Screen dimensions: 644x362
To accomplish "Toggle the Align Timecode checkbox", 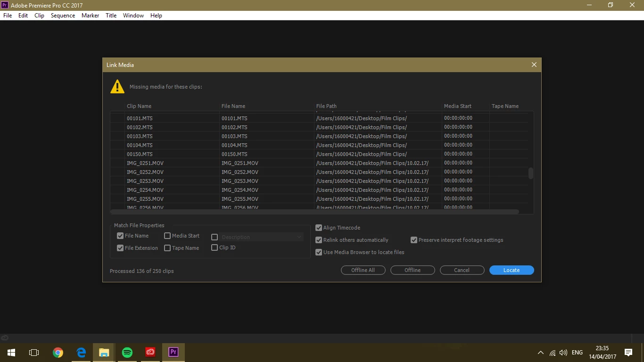I will 319,228.
